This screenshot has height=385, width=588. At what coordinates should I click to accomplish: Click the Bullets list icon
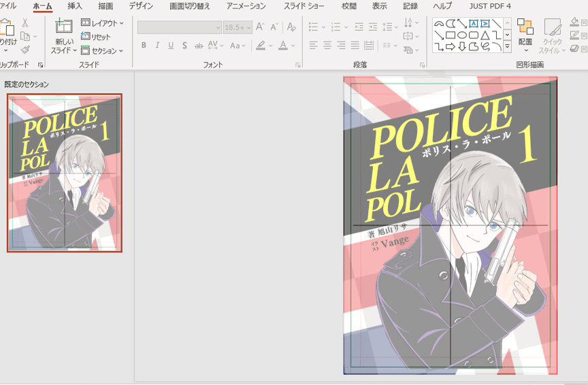point(313,27)
